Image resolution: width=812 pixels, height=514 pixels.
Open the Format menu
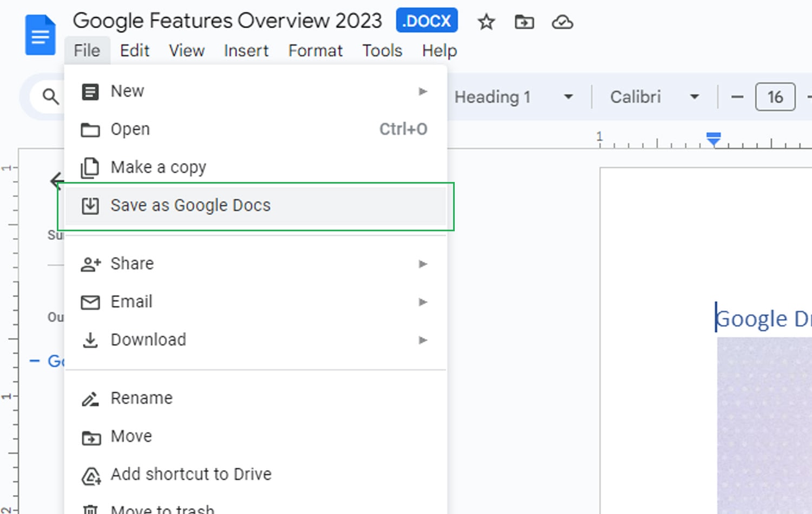click(316, 50)
